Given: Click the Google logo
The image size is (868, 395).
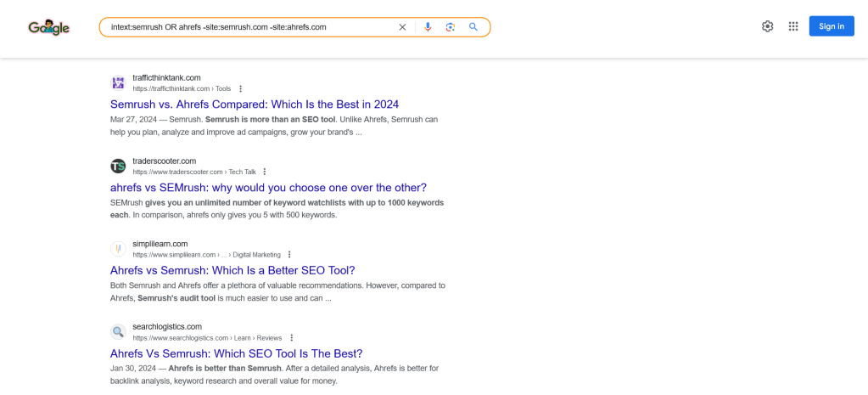Looking at the screenshot, I should [x=48, y=26].
